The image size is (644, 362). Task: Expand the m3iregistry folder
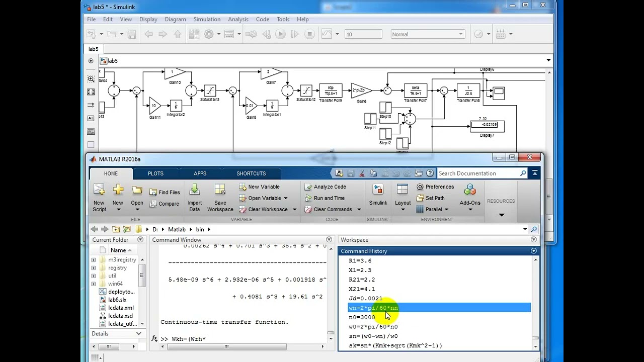94,260
